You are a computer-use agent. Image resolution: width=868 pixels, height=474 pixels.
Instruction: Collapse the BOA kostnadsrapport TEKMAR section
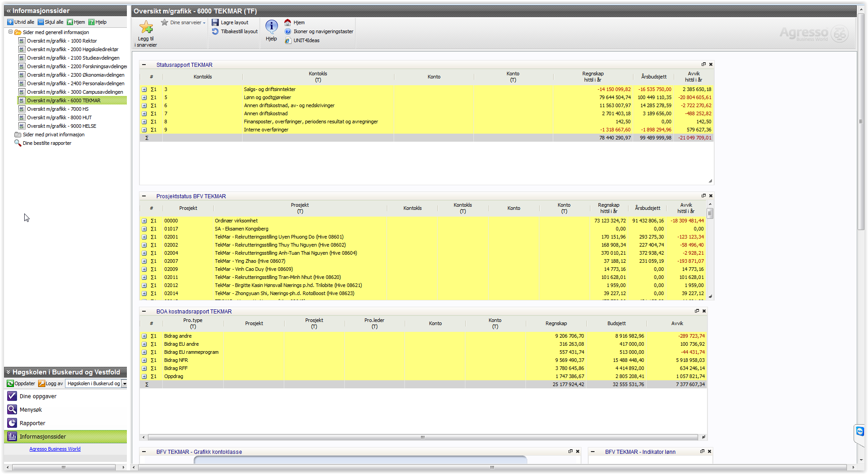144,311
